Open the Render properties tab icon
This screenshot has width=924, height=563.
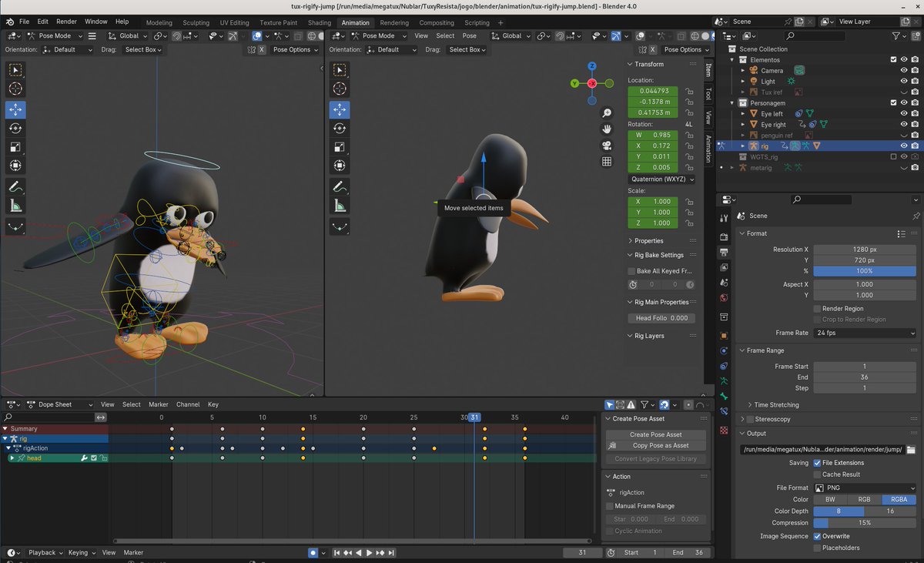[724, 236]
